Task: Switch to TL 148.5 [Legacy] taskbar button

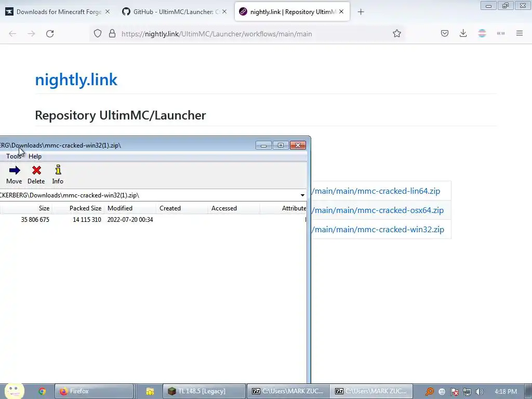Action: click(204, 391)
